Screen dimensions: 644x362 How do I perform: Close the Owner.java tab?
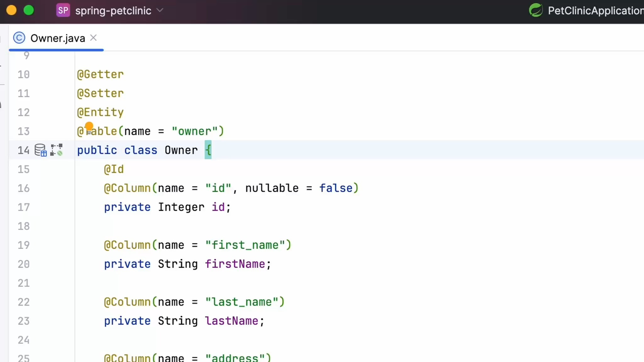pyautogui.click(x=93, y=38)
